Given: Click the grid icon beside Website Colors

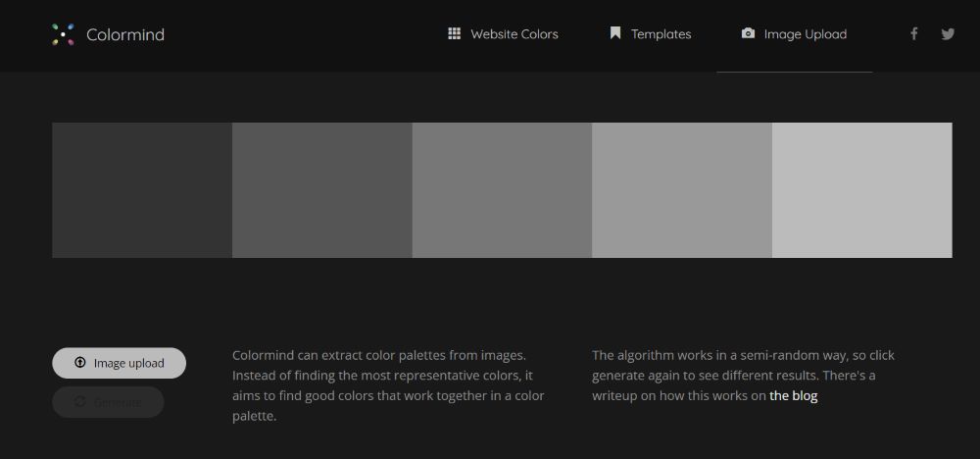Looking at the screenshot, I should pyautogui.click(x=455, y=33).
